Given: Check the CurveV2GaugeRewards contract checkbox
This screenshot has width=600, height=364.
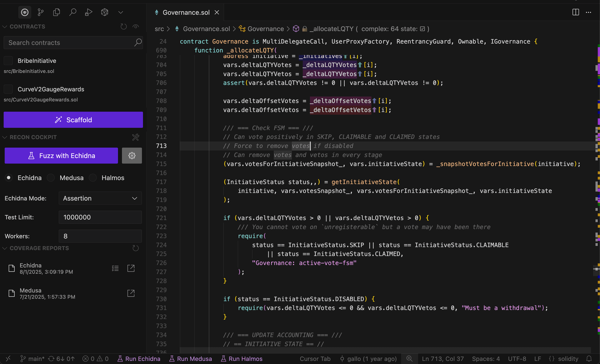Looking at the screenshot, I should click(x=8, y=89).
